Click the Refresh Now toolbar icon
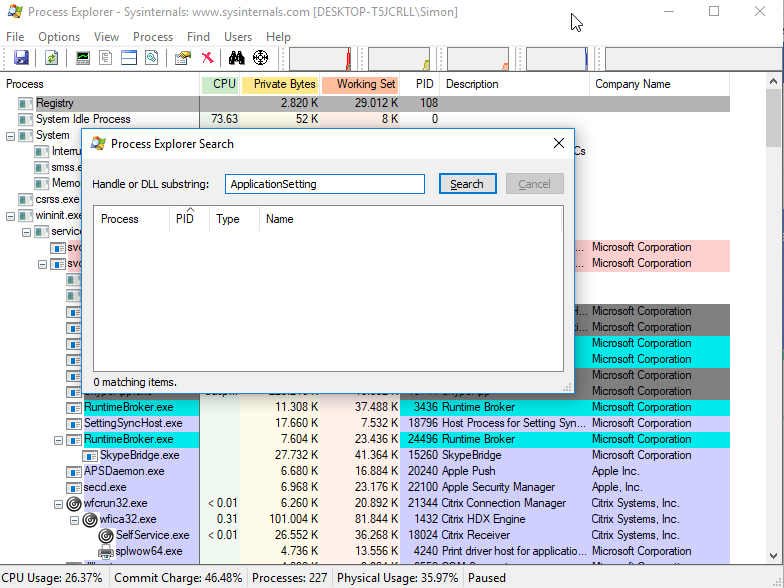 (51, 58)
